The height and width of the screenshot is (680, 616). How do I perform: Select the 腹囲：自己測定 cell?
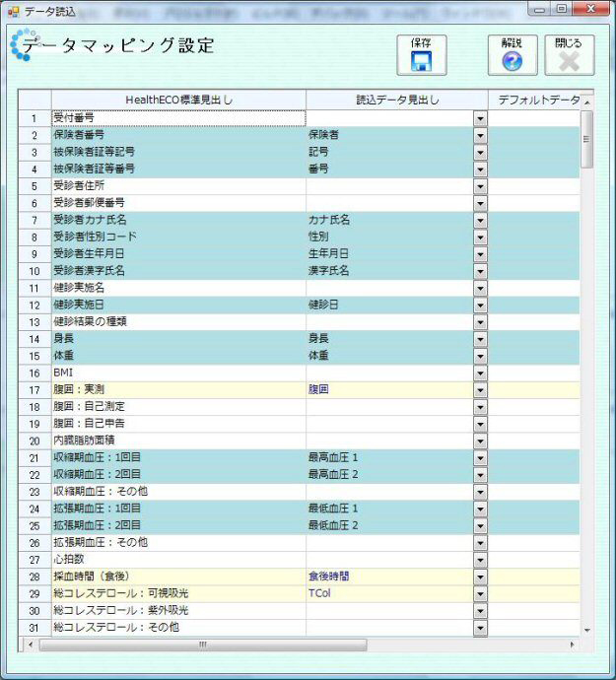point(178,407)
